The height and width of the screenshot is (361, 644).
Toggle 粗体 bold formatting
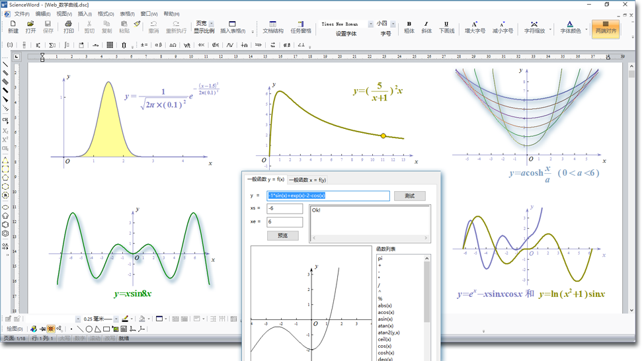click(x=409, y=26)
